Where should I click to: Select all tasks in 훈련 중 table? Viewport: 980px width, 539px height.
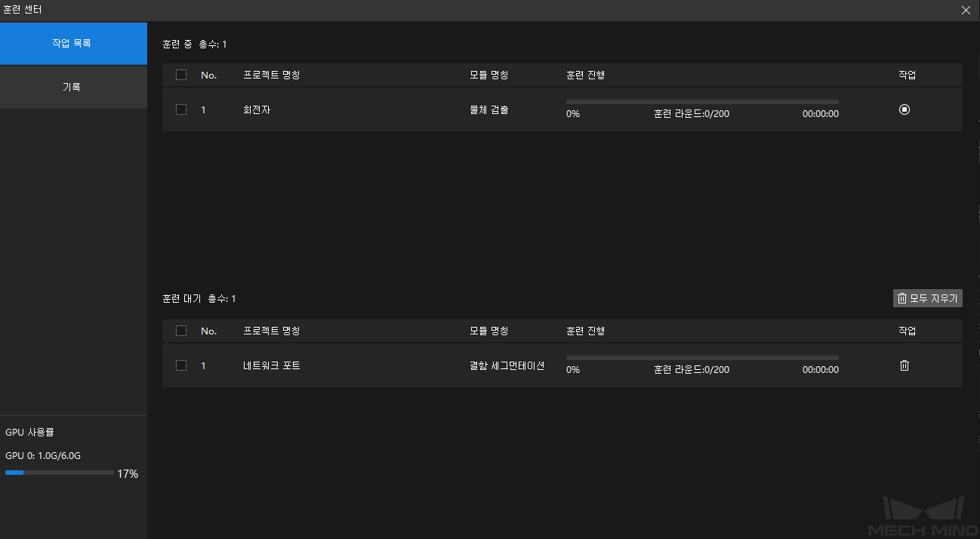point(181,75)
